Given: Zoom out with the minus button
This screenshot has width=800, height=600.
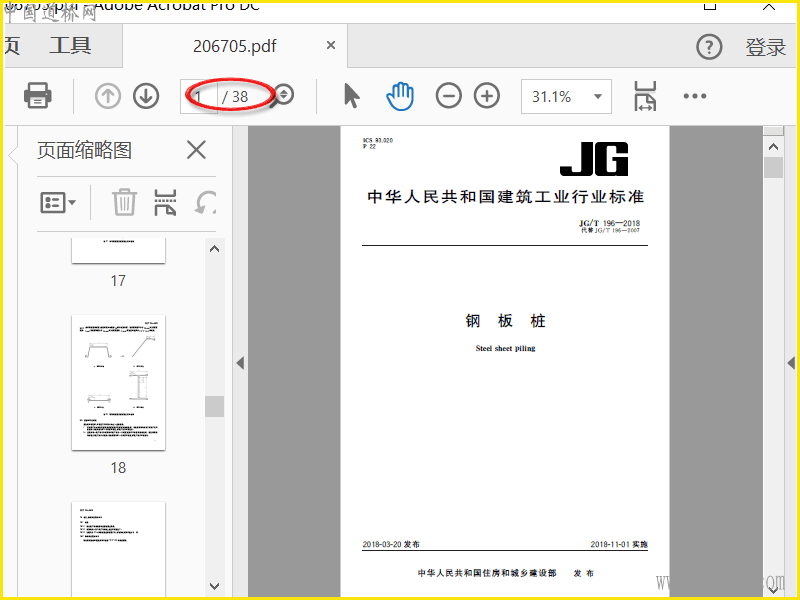Looking at the screenshot, I should pos(448,96).
